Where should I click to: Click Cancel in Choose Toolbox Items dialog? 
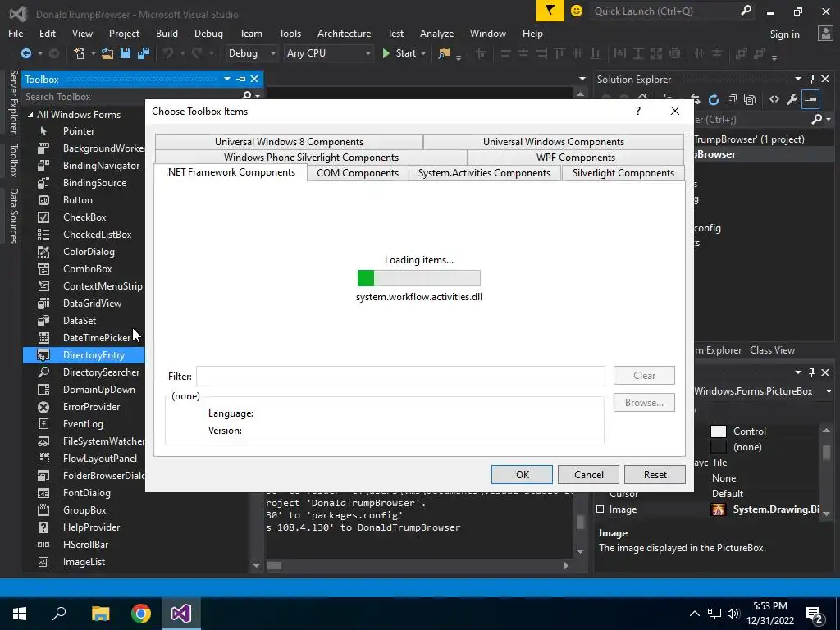coord(588,475)
